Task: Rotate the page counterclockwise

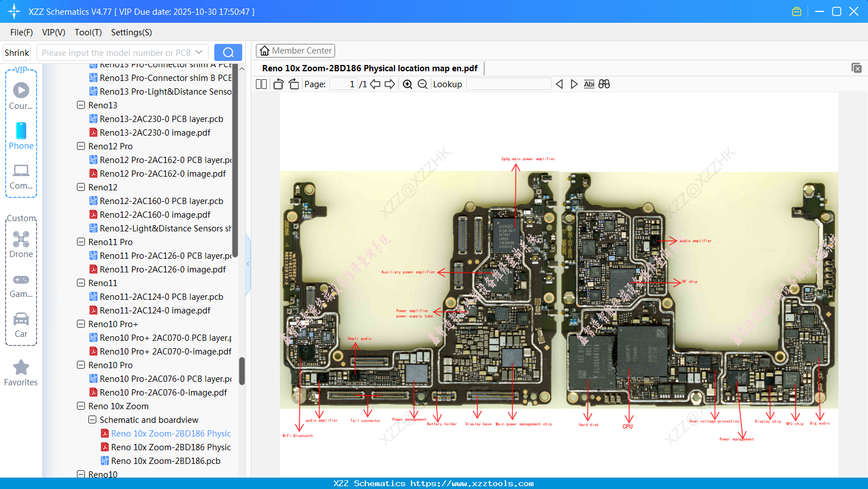Action: pyautogui.click(x=278, y=84)
